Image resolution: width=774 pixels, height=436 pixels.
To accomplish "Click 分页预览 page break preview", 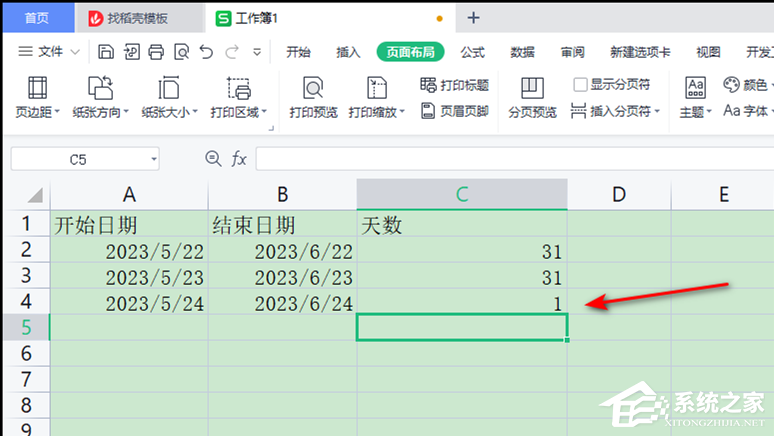I will [x=532, y=97].
